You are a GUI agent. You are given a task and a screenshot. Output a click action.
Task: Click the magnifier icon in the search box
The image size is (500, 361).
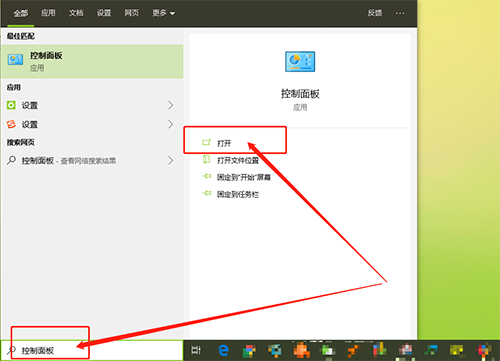(11, 350)
